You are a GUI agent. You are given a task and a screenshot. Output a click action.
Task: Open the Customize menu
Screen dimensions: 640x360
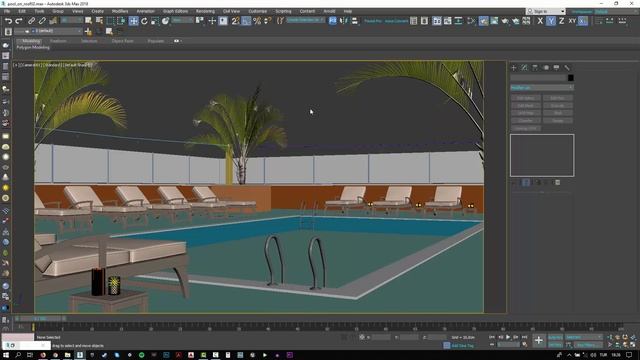click(257, 11)
